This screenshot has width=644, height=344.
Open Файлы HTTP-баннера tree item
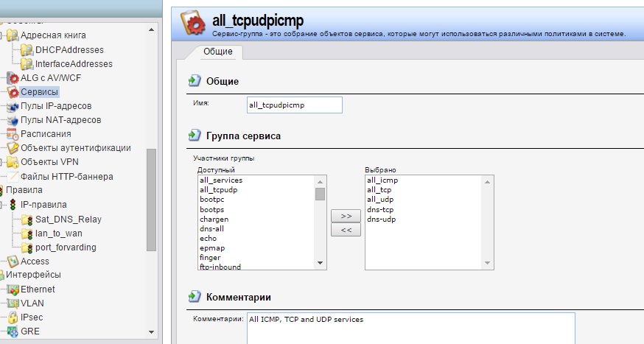66,177
